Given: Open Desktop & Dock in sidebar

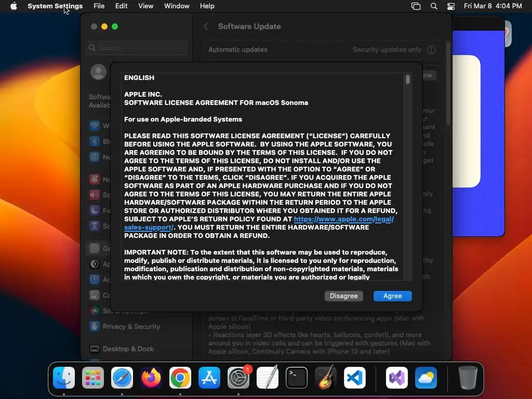Looking at the screenshot, I should (128, 349).
